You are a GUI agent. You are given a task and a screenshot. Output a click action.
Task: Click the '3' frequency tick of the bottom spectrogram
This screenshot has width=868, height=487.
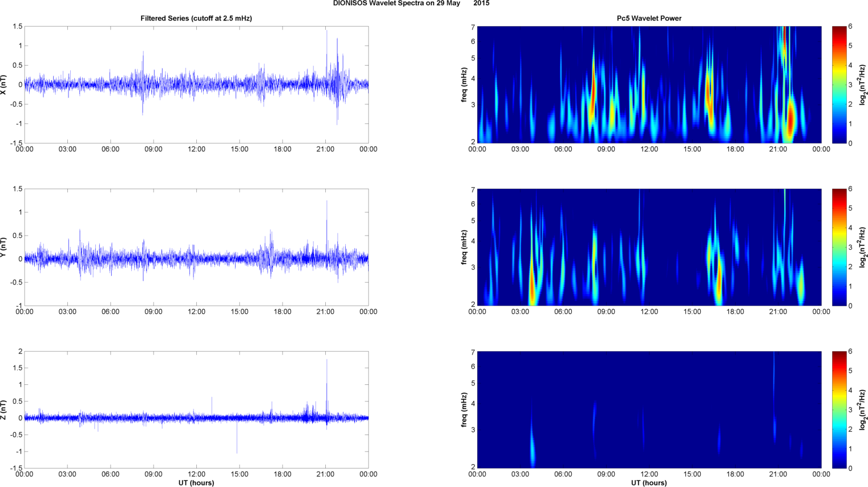click(x=473, y=429)
